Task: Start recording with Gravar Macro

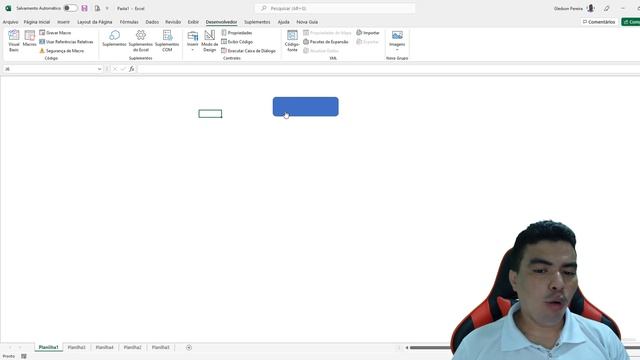Action: pos(55,33)
